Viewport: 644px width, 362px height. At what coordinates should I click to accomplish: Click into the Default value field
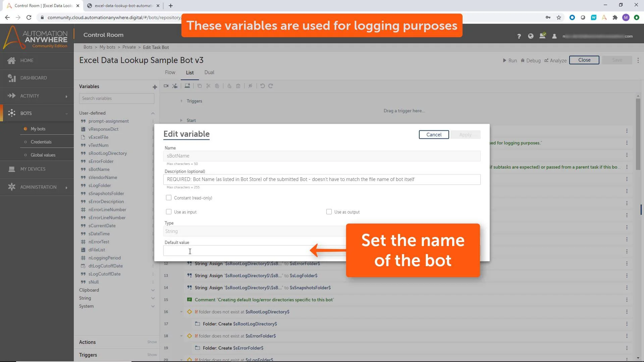click(x=235, y=251)
